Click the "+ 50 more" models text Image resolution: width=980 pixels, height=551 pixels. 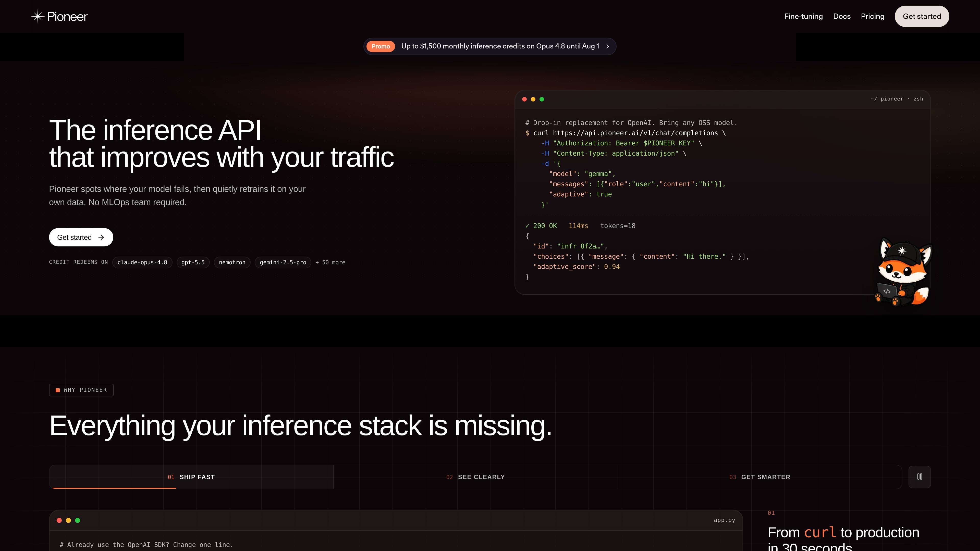[330, 262]
